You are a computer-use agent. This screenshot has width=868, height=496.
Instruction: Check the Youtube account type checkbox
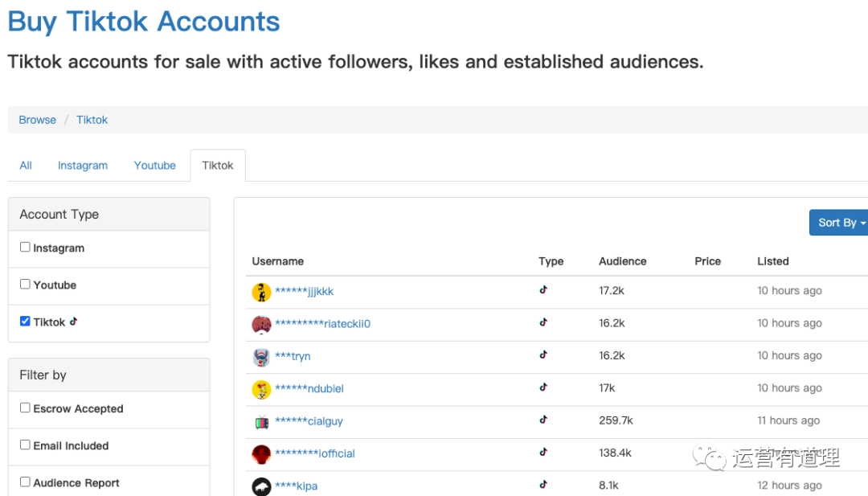click(x=25, y=285)
